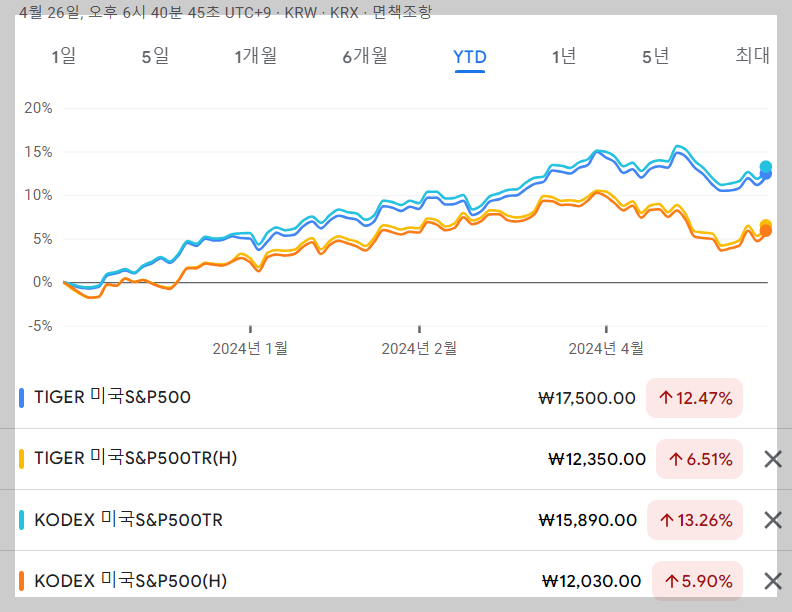Click the orange KODEX 미국S&P500(H) color marker
Viewport: 792px width, 612px height.
21,581
